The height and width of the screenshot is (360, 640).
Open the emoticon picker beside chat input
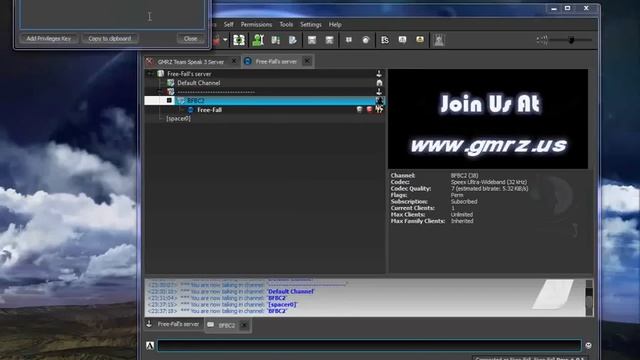tap(588, 345)
